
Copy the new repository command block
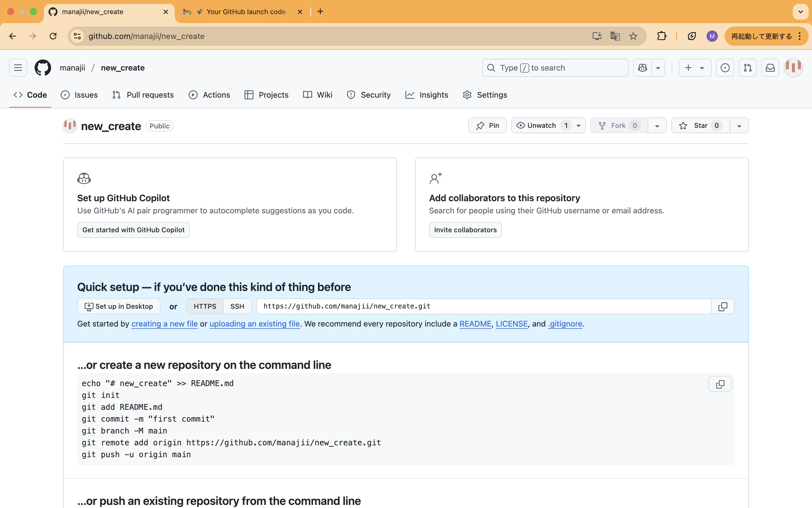pyautogui.click(x=720, y=384)
